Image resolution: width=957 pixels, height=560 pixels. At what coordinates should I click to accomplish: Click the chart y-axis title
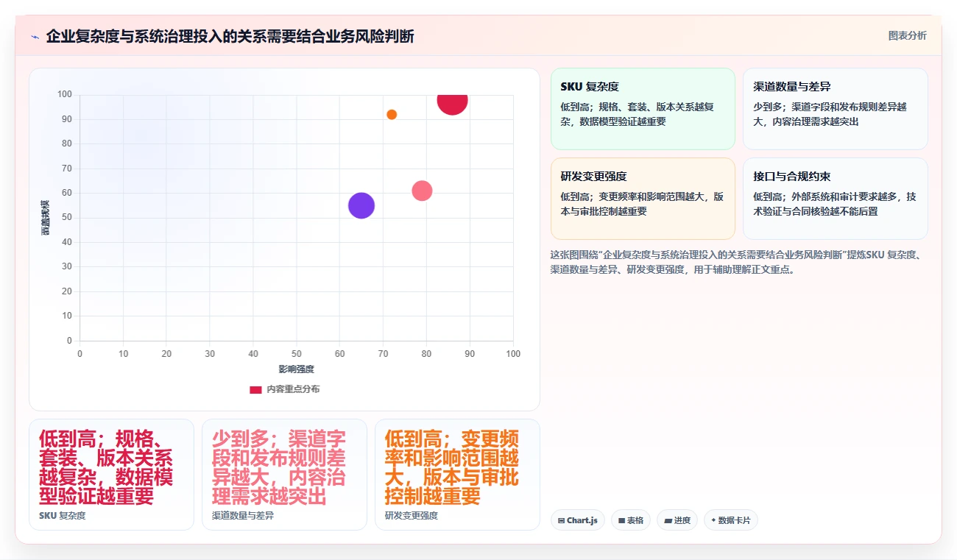tap(45, 218)
